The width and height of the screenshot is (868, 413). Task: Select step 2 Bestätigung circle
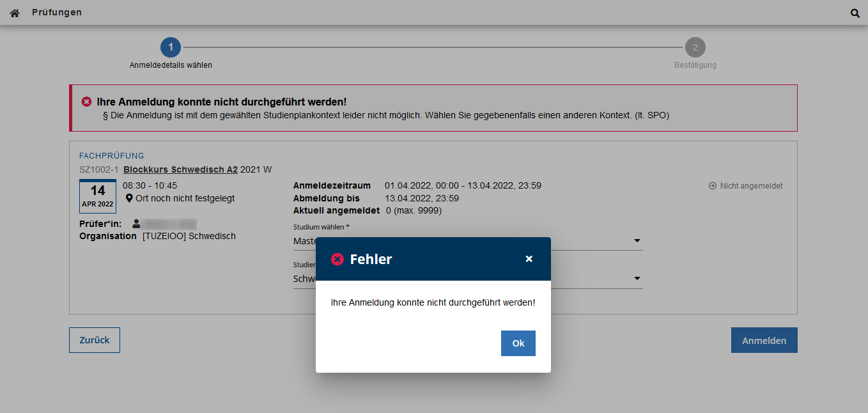pyautogui.click(x=695, y=47)
